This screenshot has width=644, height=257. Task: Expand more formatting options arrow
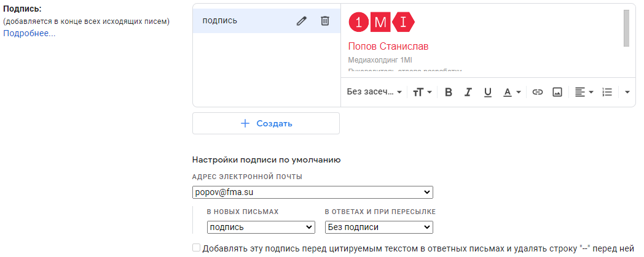(627, 92)
